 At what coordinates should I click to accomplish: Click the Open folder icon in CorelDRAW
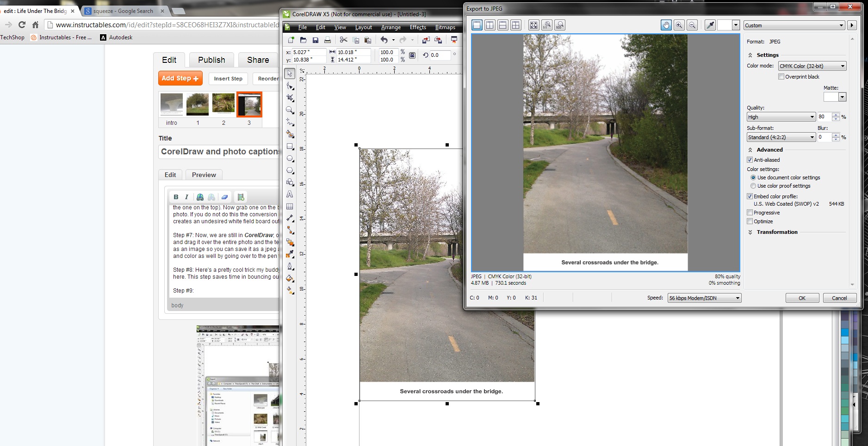(x=303, y=40)
